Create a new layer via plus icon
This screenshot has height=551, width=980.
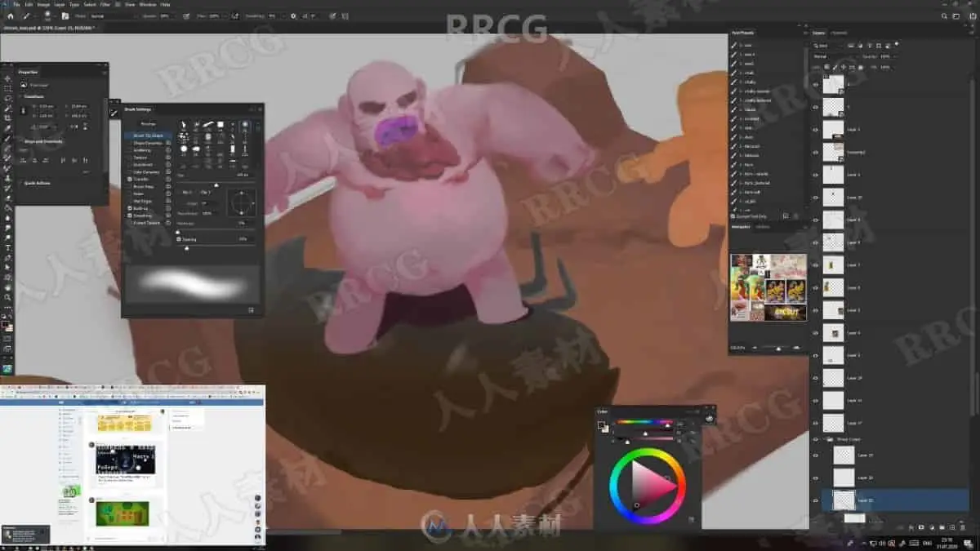(952, 527)
